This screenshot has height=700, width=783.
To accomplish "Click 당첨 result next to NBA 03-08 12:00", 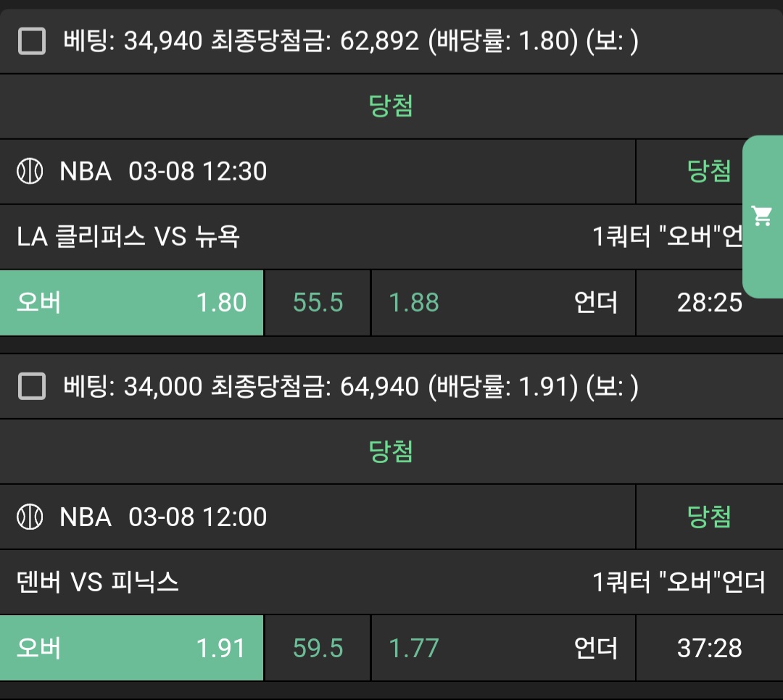I will click(708, 517).
